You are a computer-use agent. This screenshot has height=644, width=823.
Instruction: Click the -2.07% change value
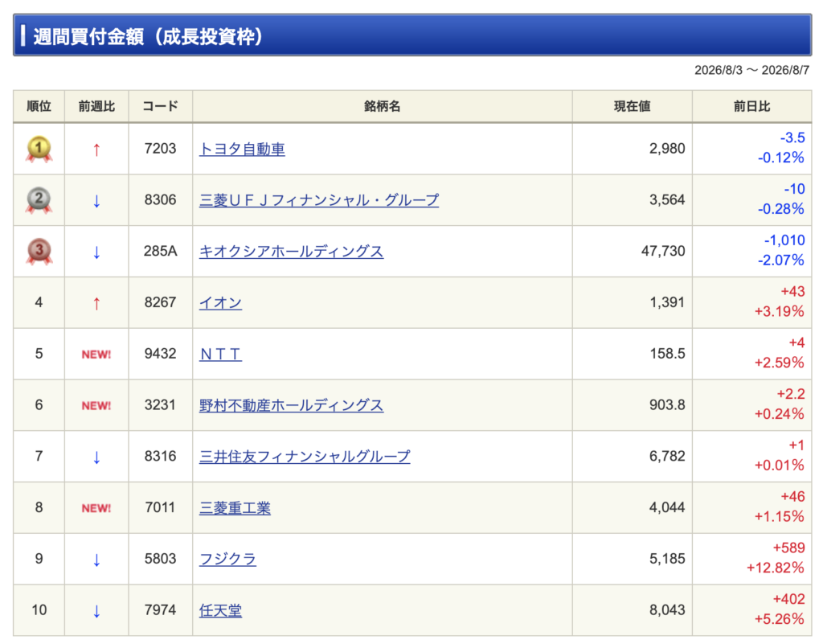781,260
